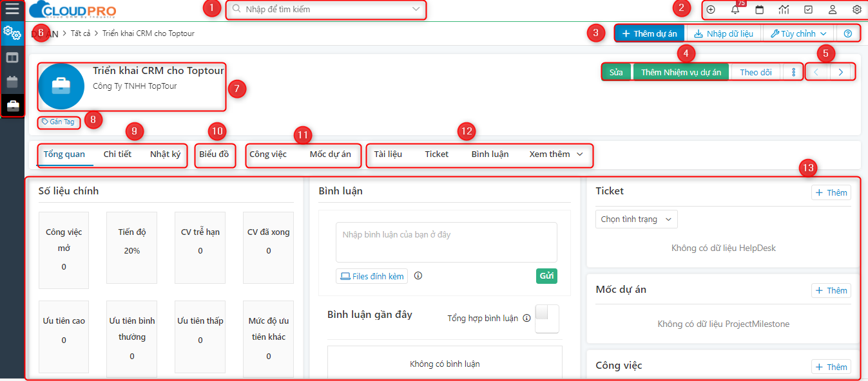Open the reports chart icon

pos(784,10)
